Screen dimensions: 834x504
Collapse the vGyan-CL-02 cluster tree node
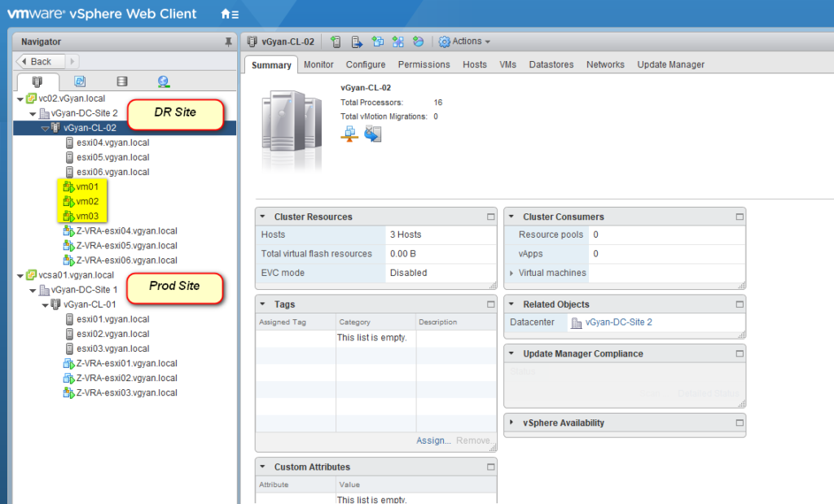click(x=45, y=128)
